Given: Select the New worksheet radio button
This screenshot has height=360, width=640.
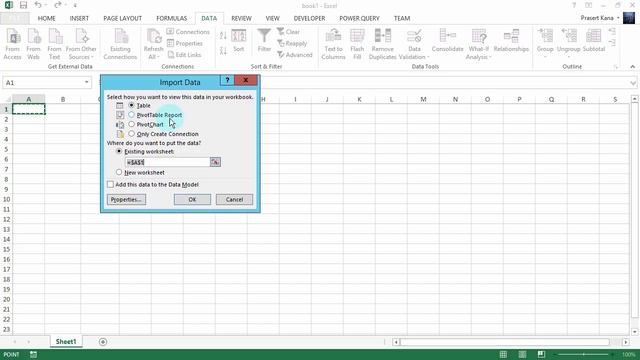Looking at the screenshot, I should click(x=119, y=172).
